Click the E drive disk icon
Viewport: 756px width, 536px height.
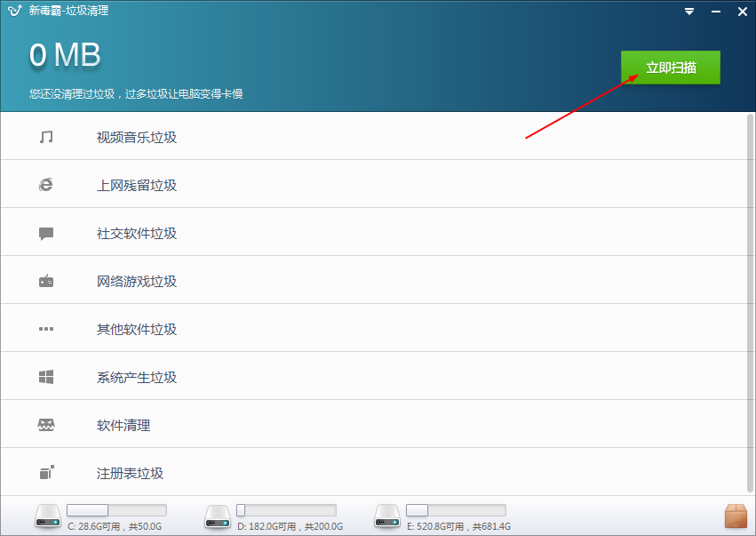coord(387,516)
